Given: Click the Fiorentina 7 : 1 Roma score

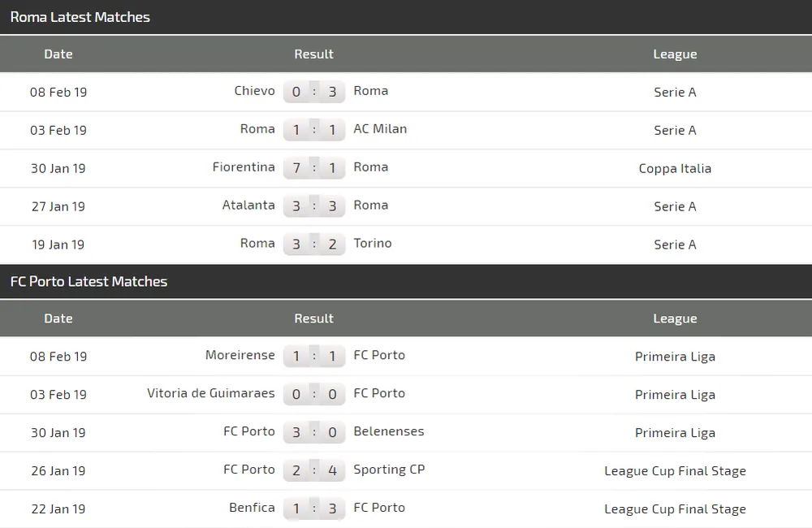Looking at the screenshot, I should pyautogui.click(x=314, y=168).
